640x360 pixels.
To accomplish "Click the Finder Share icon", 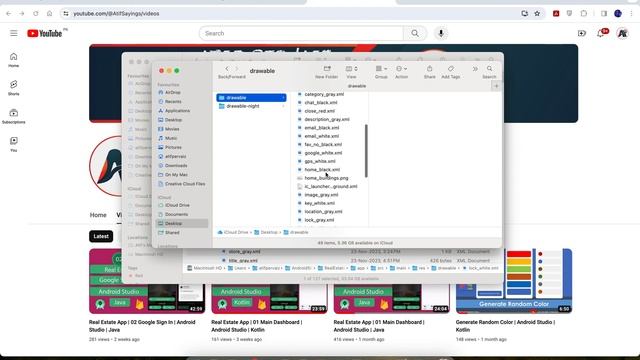I will click(429, 69).
